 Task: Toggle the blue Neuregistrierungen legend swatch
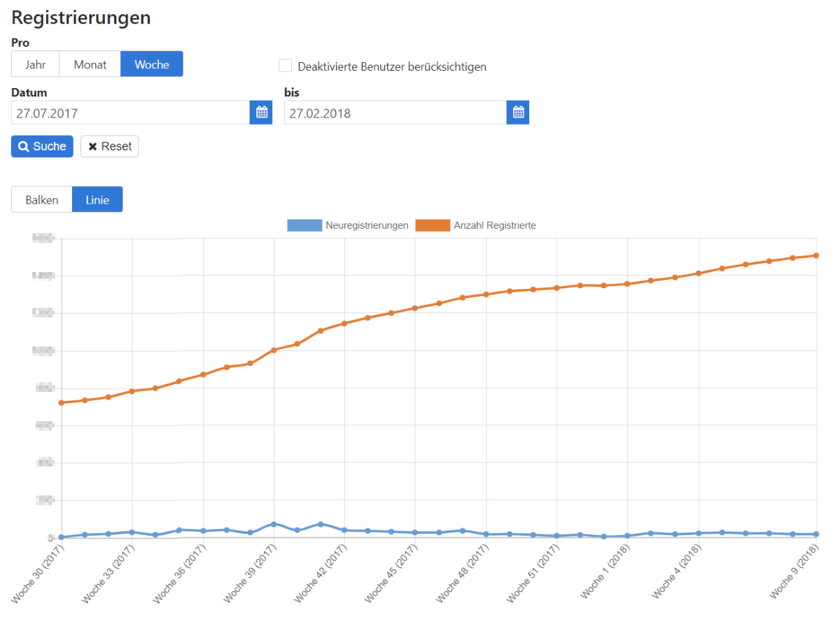point(304,225)
